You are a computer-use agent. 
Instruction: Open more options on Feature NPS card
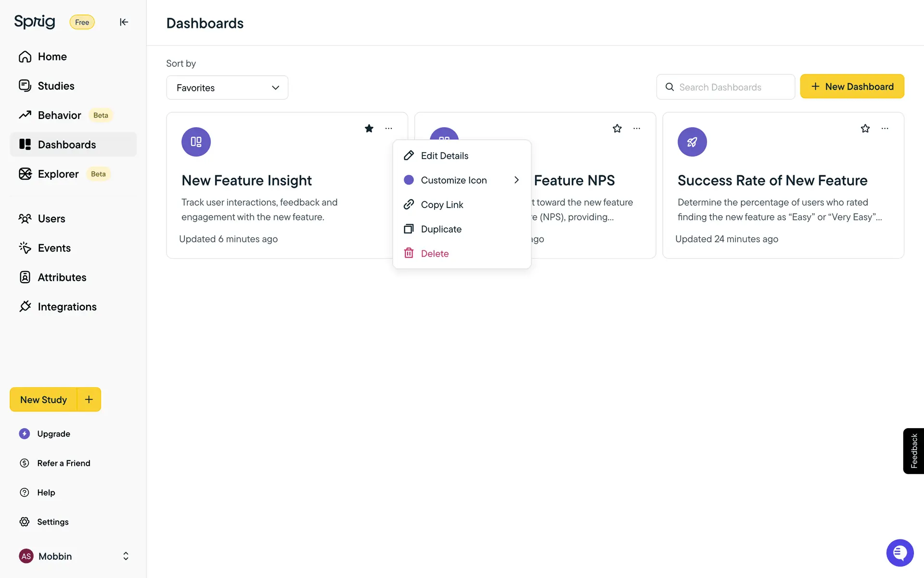tap(637, 129)
